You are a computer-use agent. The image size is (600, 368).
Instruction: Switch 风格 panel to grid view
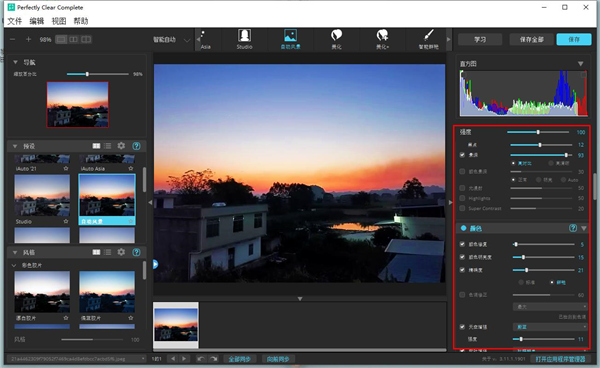click(96, 252)
